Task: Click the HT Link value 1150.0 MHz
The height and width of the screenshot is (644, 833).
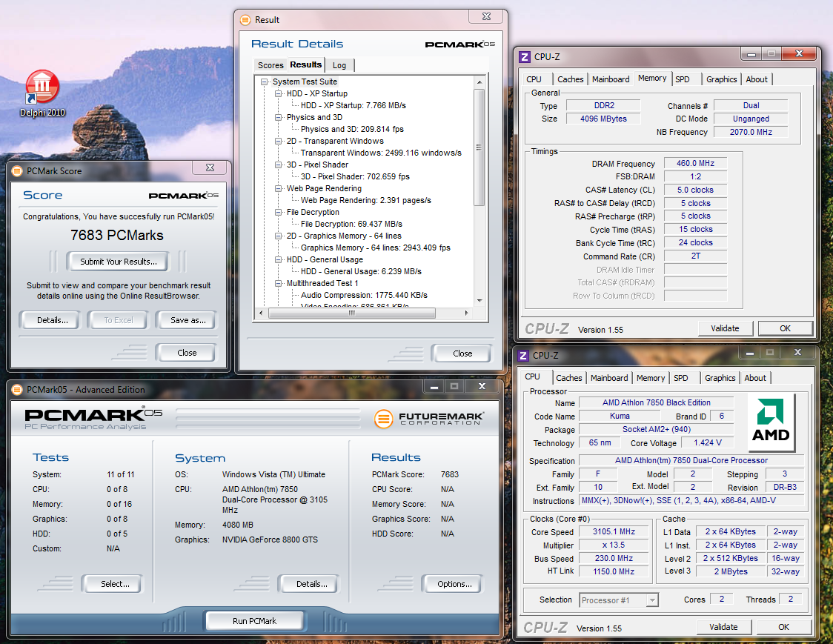Action: coord(614,571)
